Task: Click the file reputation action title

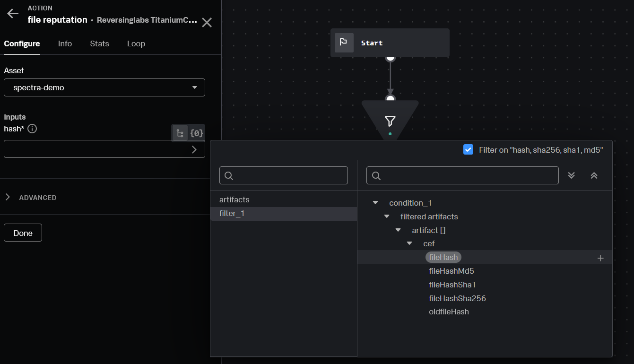Action: pos(58,20)
